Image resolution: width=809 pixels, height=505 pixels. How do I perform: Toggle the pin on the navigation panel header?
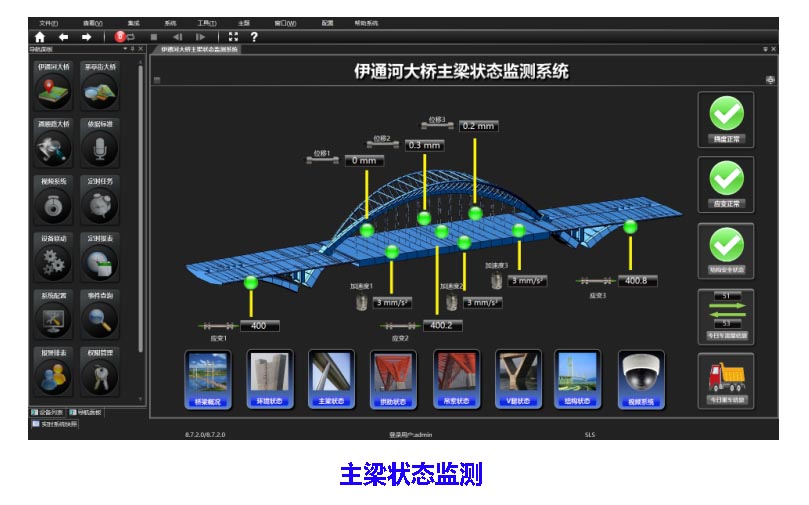132,48
